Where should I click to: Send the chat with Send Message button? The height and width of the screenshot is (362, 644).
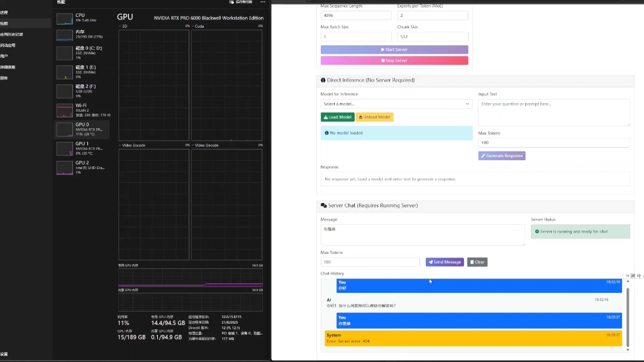(x=445, y=262)
